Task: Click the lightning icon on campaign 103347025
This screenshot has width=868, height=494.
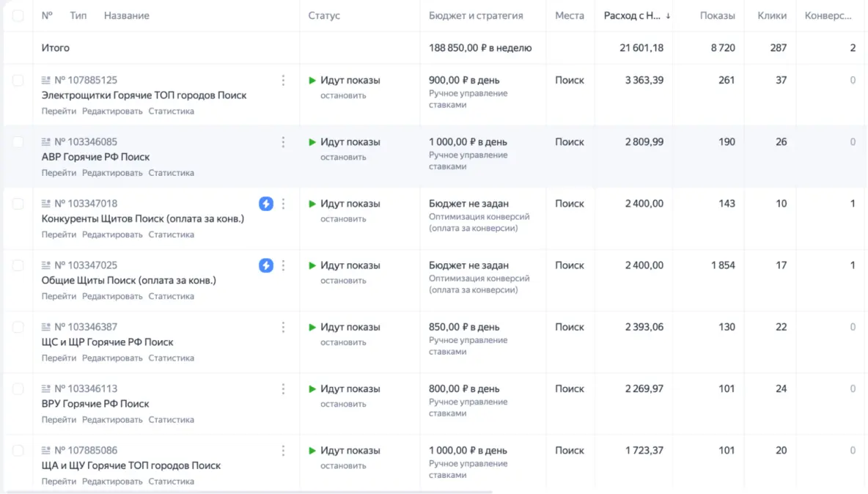Action: [266, 265]
